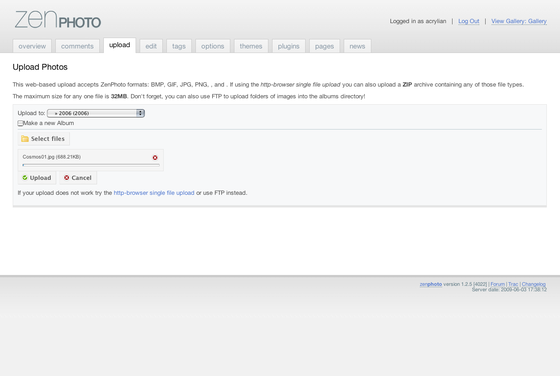The width and height of the screenshot is (560, 376).
Task: Click the 32MB maximum size text
Action: coord(119,96)
